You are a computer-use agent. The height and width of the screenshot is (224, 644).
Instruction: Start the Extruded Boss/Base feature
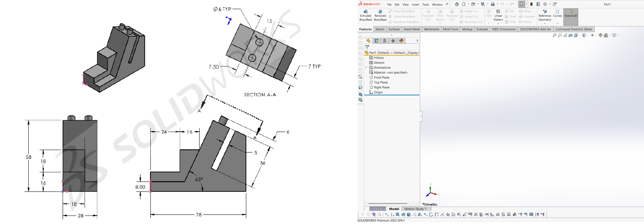click(366, 15)
